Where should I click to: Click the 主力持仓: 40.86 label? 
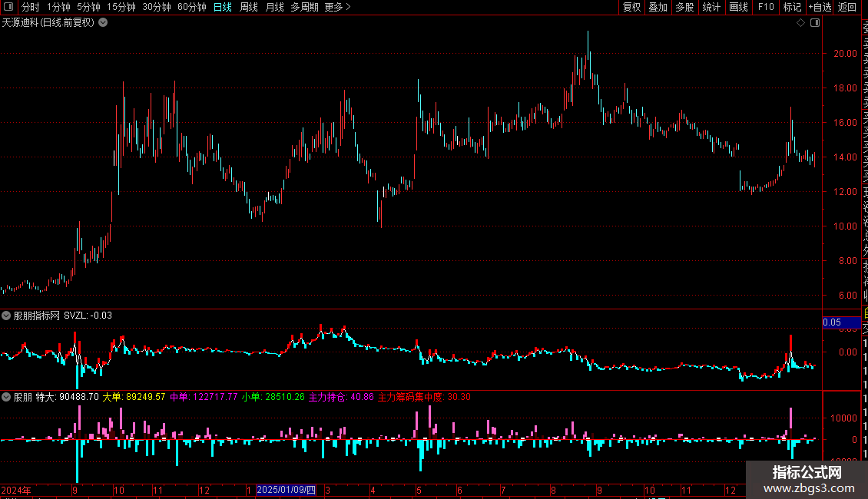[341, 397]
